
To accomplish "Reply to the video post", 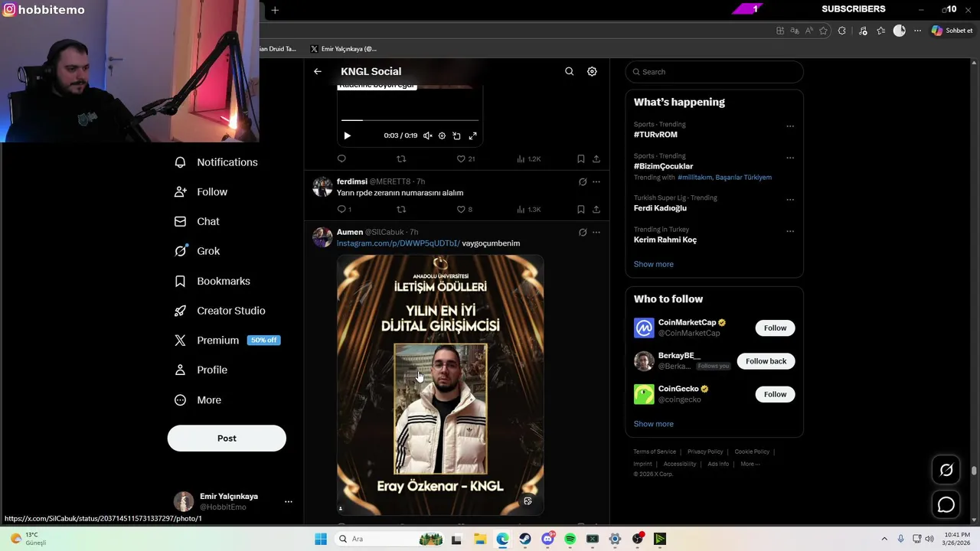I will click(x=341, y=158).
